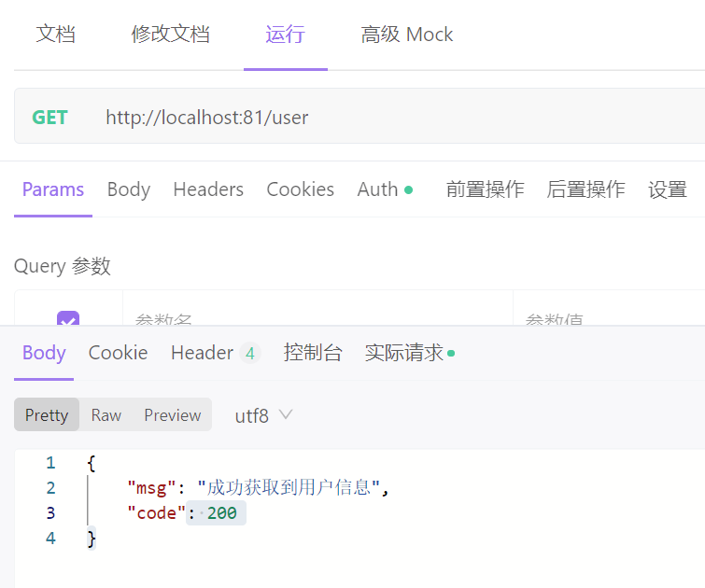Click the "msg" key in response

tap(151, 488)
